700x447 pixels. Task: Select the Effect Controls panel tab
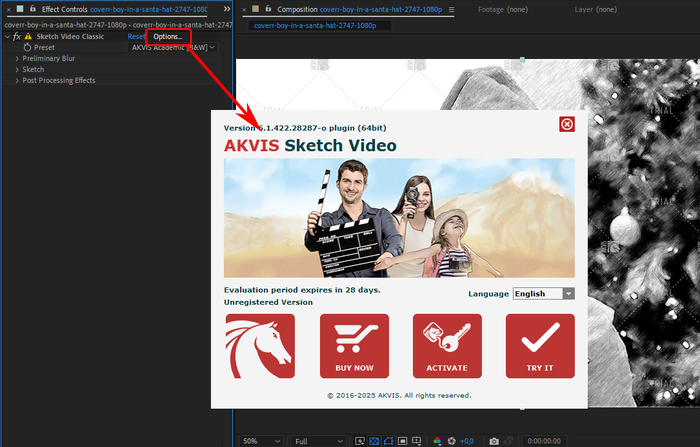click(124, 9)
